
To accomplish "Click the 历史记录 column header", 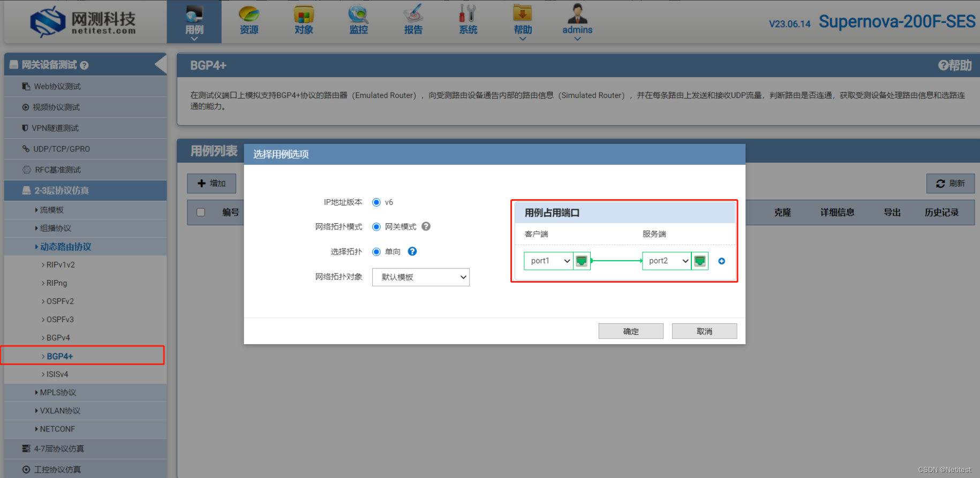I will tap(941, 213).
